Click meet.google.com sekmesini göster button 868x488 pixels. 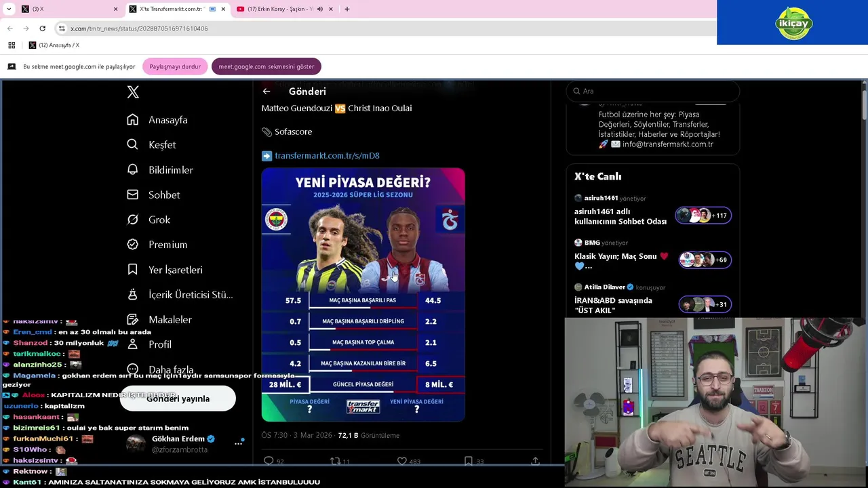(x=266, y=66)
